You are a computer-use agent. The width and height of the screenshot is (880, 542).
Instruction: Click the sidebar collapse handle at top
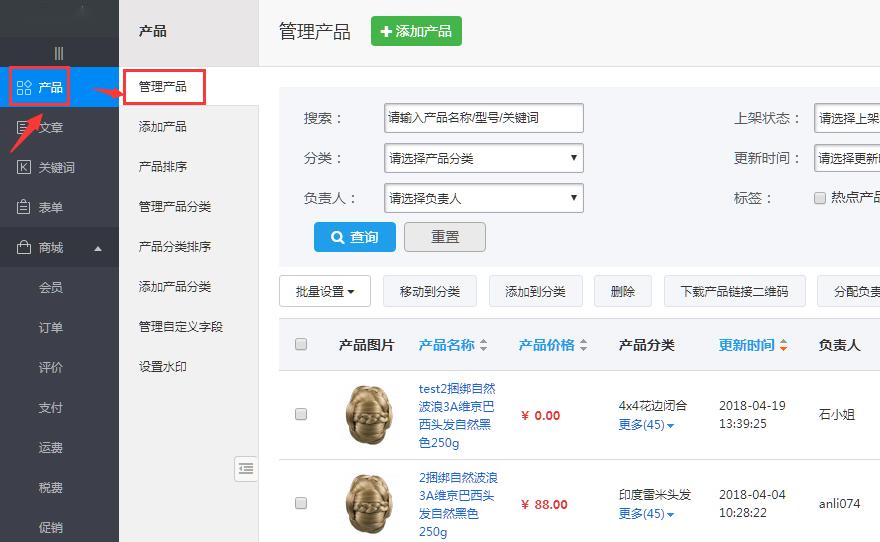click(x=59, y=53)
